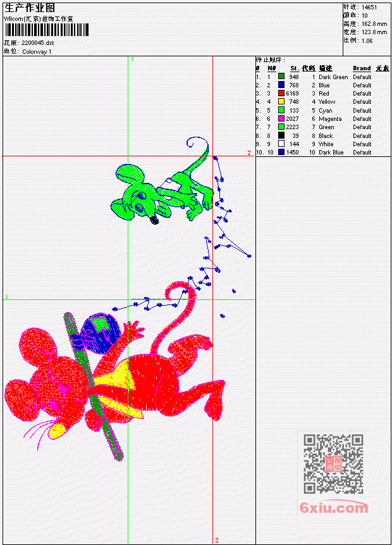This screenshot has height=545, width=392.
Task: Select the 'N#' column header
Action: pyautogui.click(x=271, y=68)
